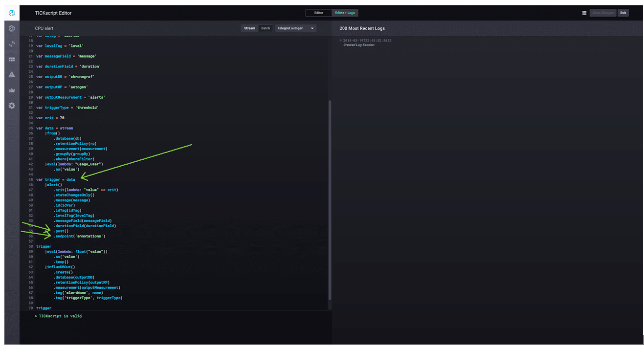The height and width of the screenshot is (347, 644).
Task: Click line 33 with var crit = 70
Action: click(50, 118)
